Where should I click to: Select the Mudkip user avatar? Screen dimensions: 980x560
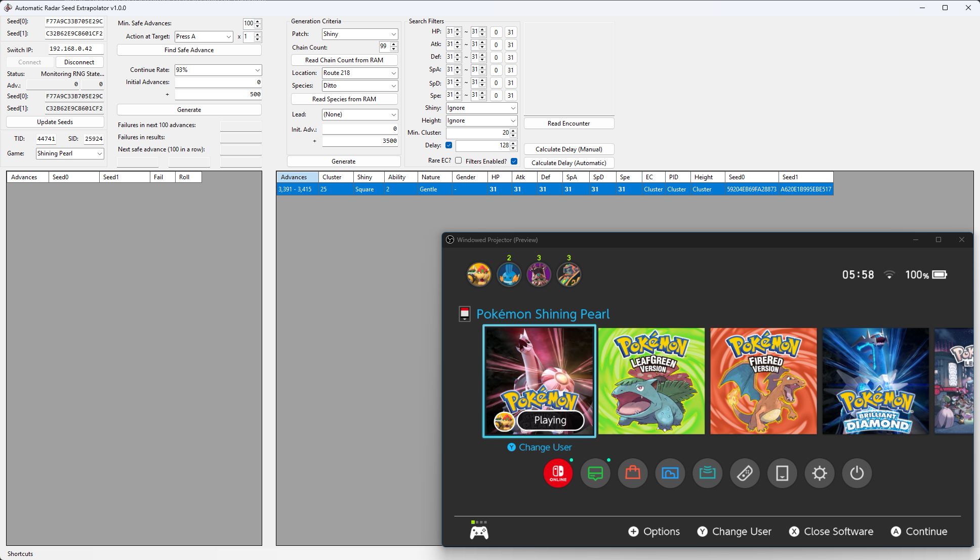pyautogui.click(x=509, y=275)
